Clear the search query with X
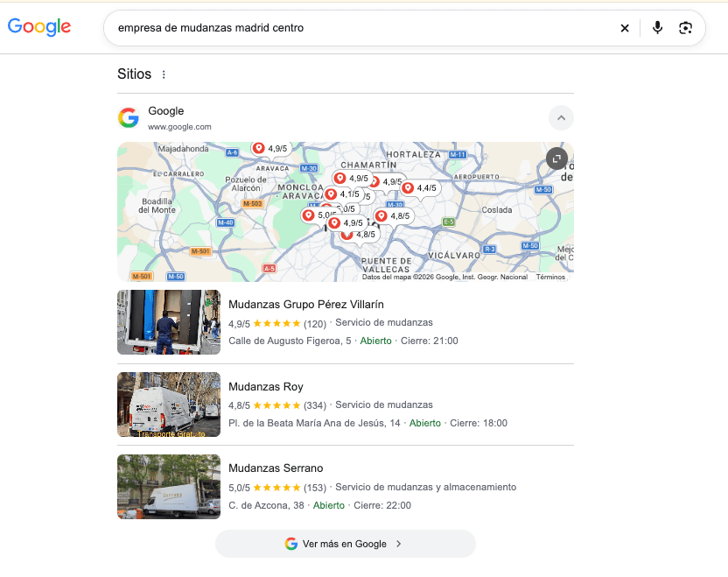 tap(625, 28)
